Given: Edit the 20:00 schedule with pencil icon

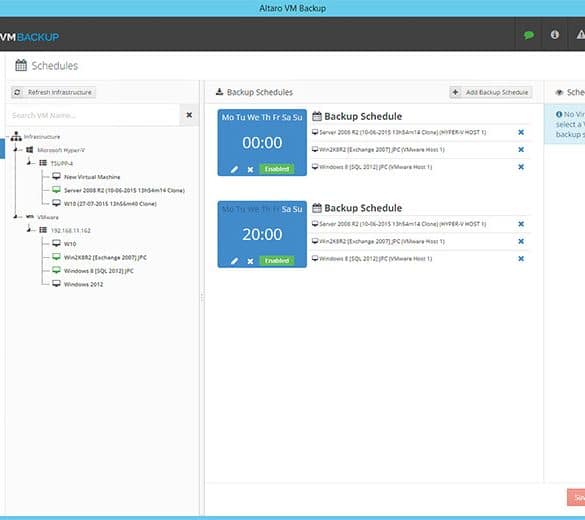Looking at the screenshot, I should point(234,261).
